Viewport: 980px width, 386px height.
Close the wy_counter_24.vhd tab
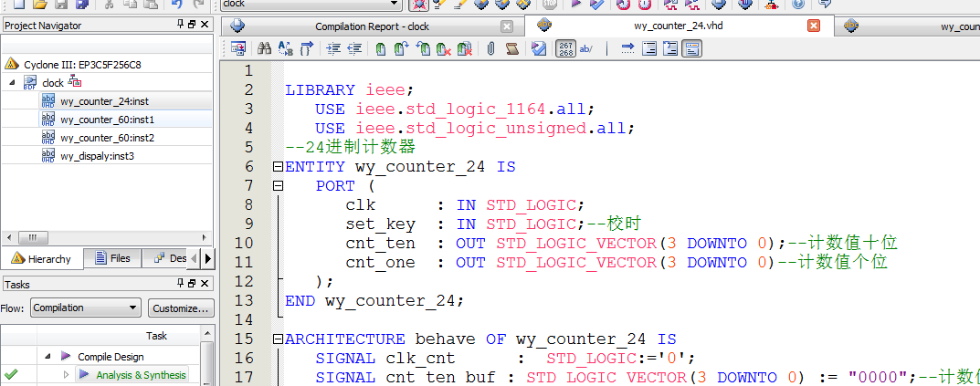[x=813, y=26]
